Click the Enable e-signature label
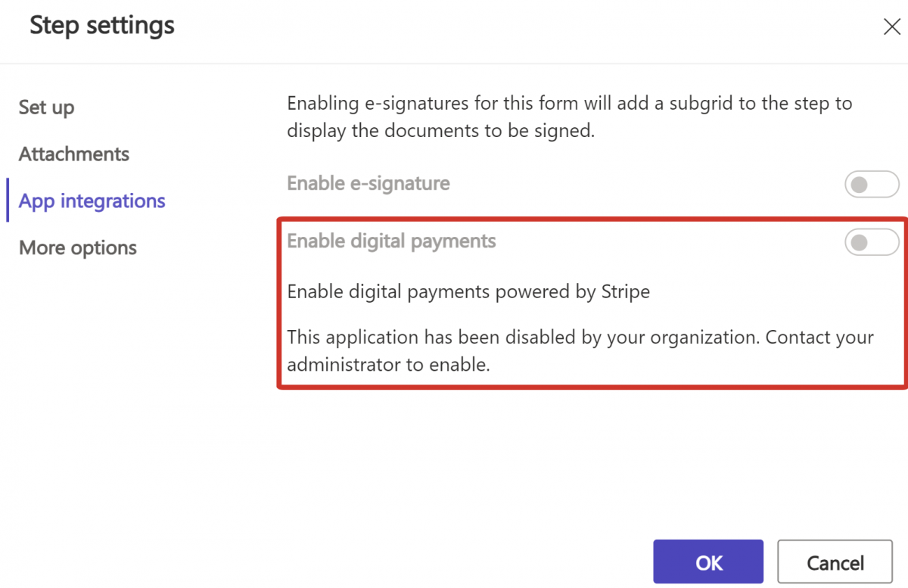The image size is (908, 588). tap(368, 183)
